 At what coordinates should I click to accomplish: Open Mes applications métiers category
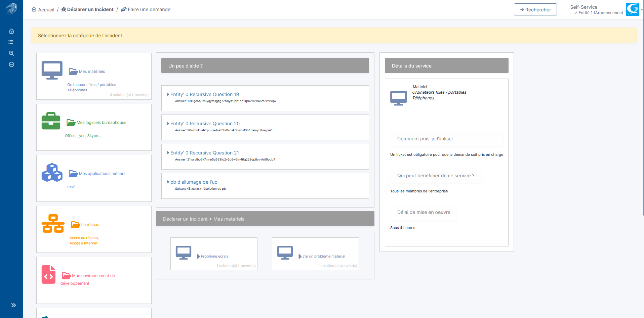(x=102, y=174)
